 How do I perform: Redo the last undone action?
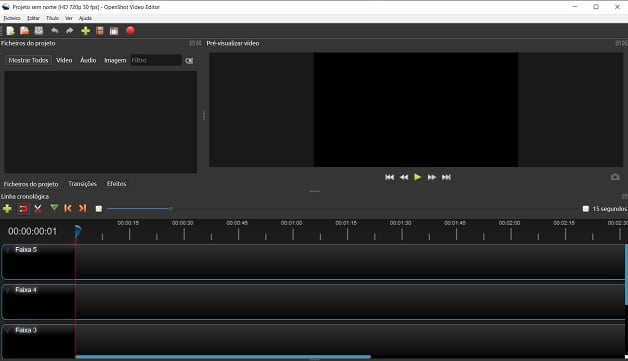70,31
